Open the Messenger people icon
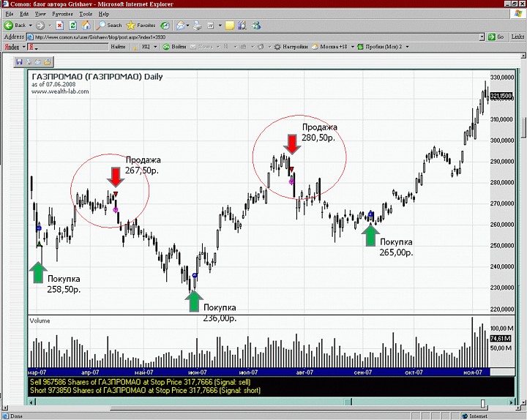 click(x=256, y=26)
